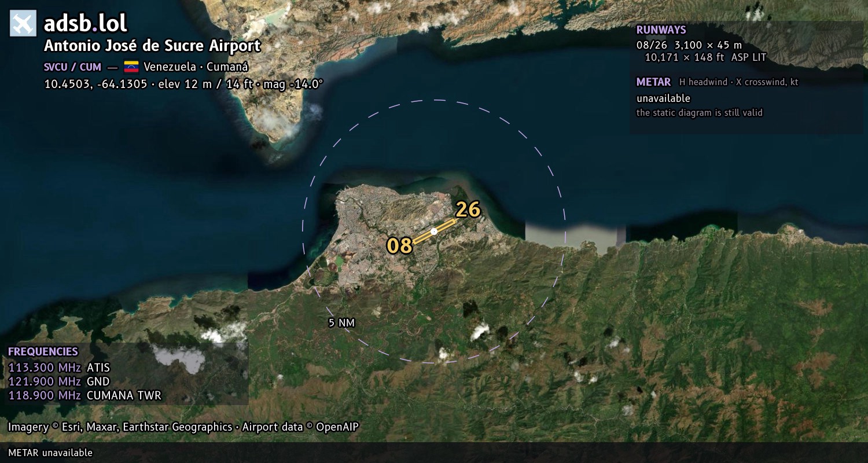Click the static diagram still valid note

coord(700,113)
